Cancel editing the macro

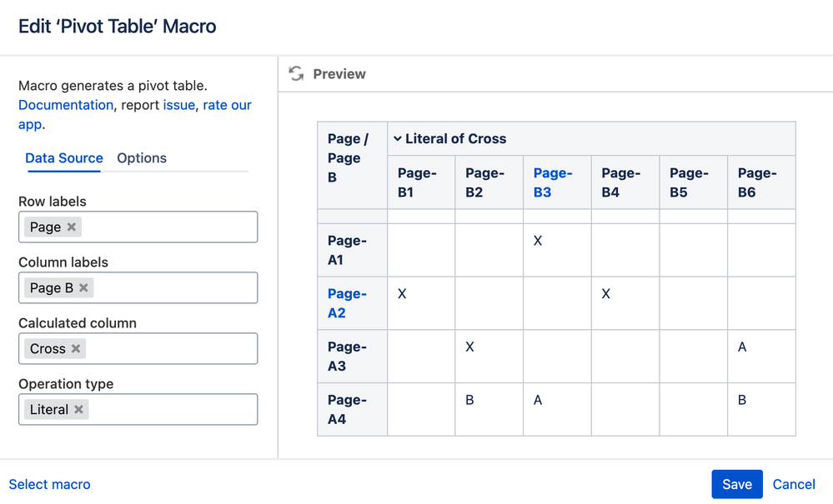(x=794, y=484)
